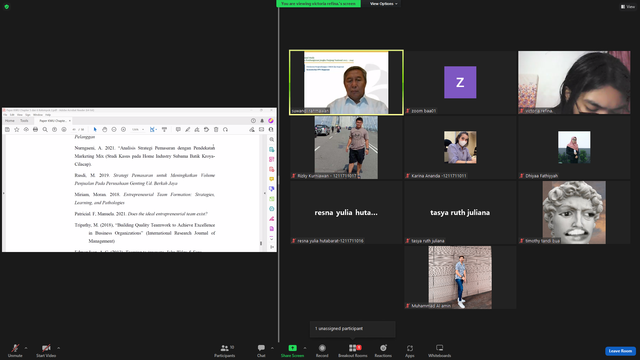Zoom out with the minus circle icon
Screen dimensions: 640x360
(x=114, y=129)
